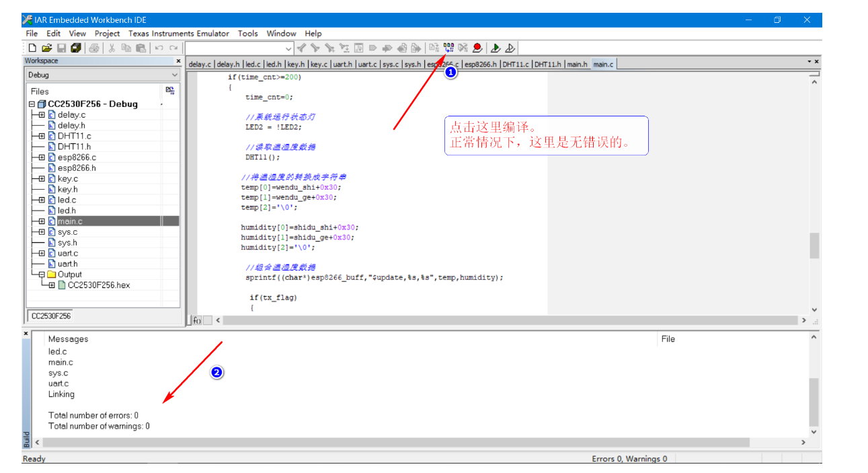Viewport: 868px width, 473px height.
Task: Expand the DHT11.c tree node
Action: pos(42,136)
